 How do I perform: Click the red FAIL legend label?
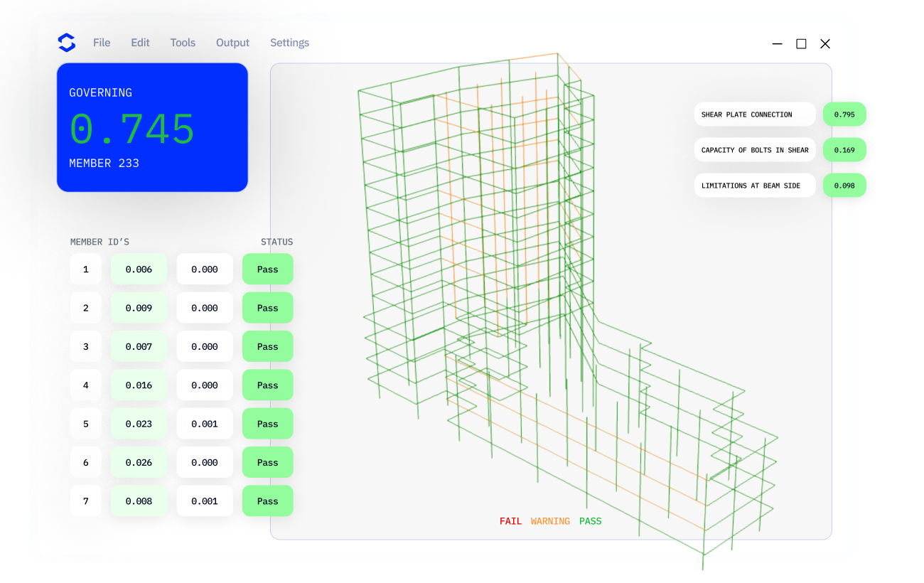[510, 521]
